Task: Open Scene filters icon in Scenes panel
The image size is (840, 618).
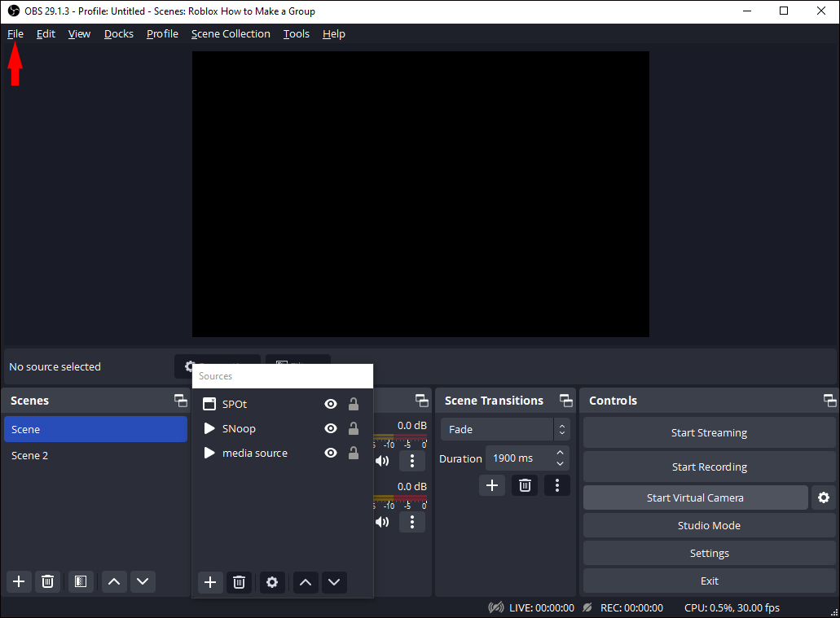Action: point(81,581)
